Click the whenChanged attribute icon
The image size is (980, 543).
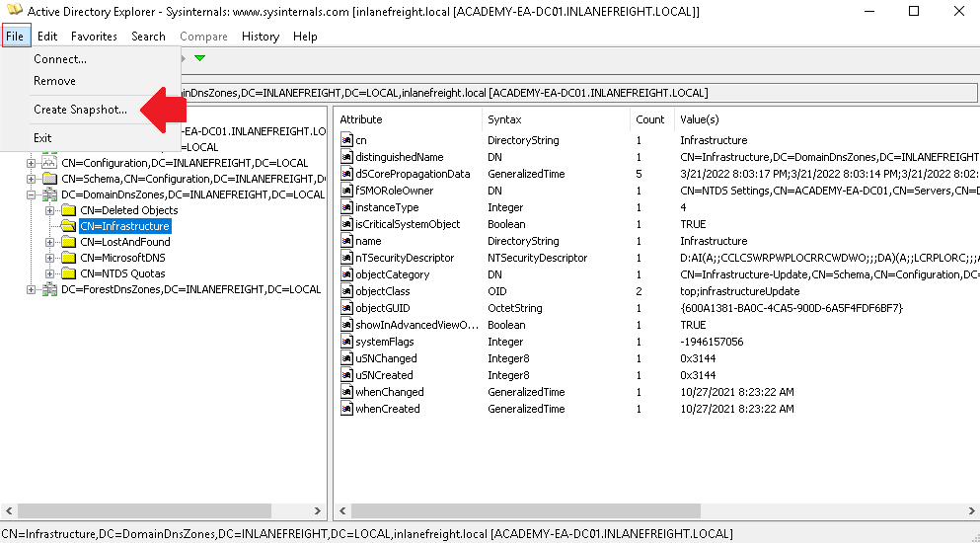pyautogui.click(x=346, y=392)
